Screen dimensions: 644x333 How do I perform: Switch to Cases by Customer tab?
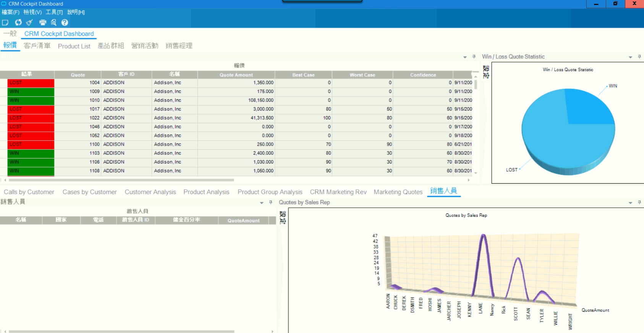point(90,192)
